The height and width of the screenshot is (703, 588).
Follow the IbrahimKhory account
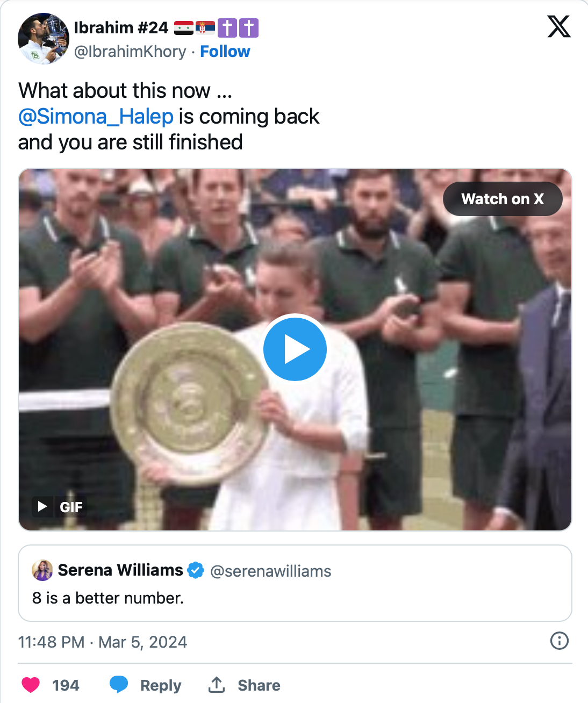coord(225,52)
